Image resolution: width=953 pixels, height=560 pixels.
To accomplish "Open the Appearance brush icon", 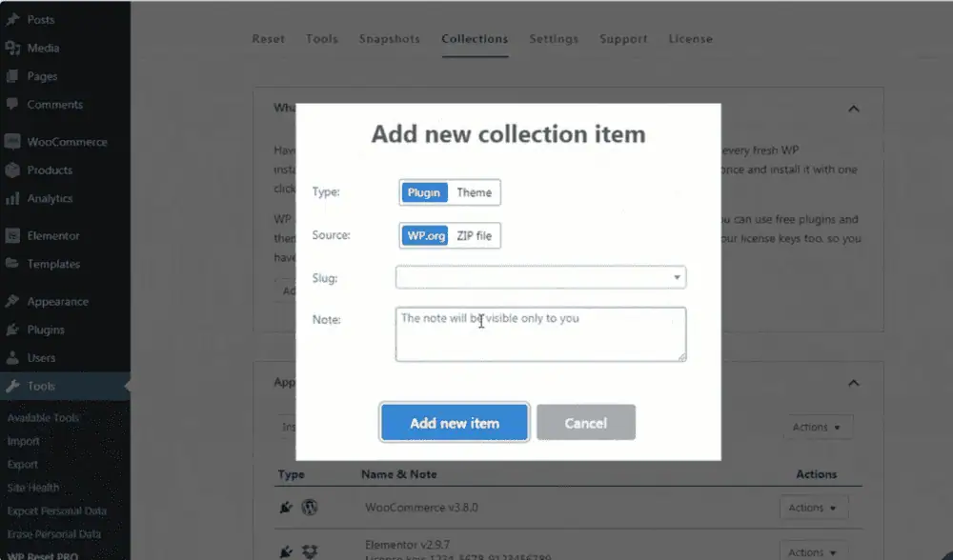I will 12,302.
